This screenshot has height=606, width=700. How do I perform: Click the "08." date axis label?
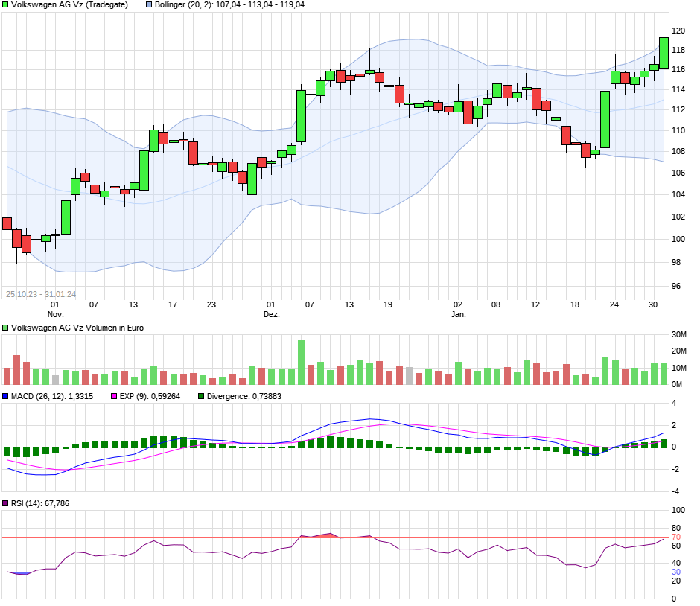coord(497,304)
